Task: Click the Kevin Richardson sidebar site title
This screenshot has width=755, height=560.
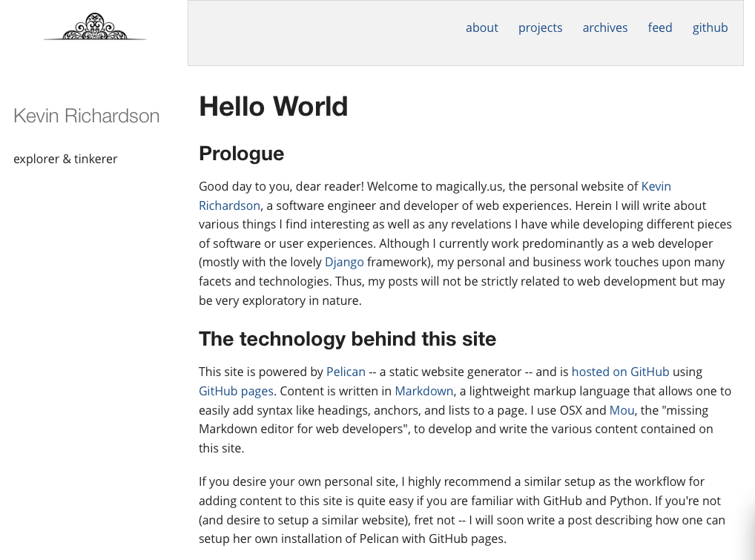Action: point(87,116)
